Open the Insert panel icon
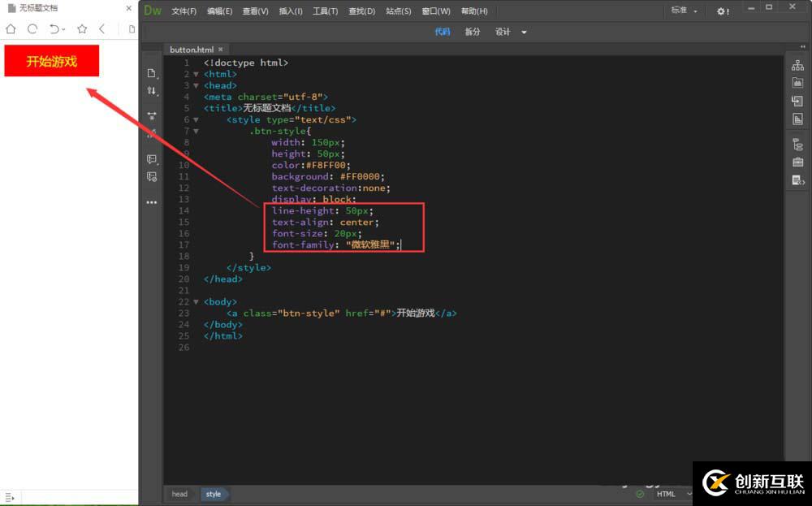812x506 pixels. click(797, 101)
